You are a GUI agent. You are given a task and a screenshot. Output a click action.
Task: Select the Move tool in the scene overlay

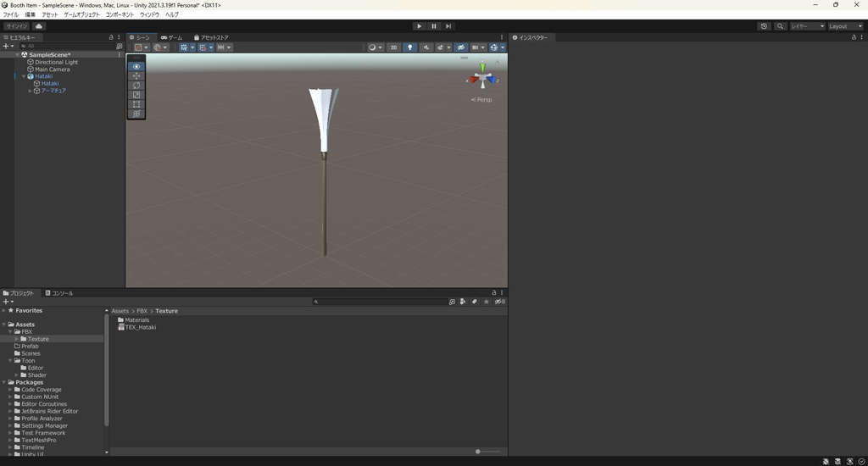click(136, 75)
